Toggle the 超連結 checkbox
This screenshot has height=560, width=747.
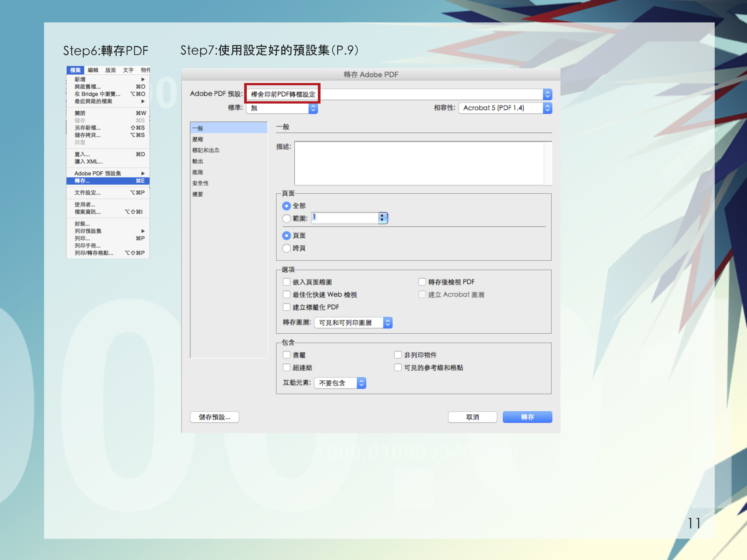286,368
